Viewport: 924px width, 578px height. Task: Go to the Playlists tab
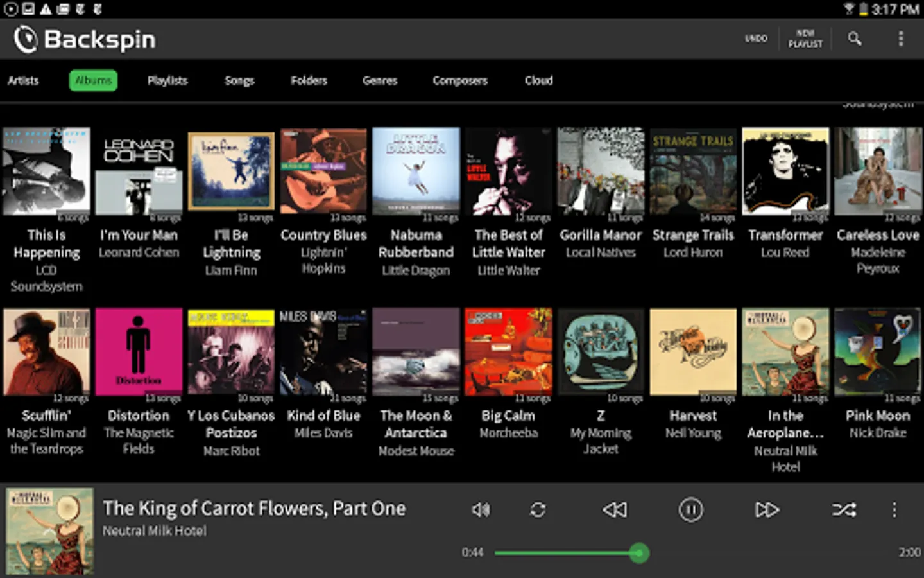167,80
